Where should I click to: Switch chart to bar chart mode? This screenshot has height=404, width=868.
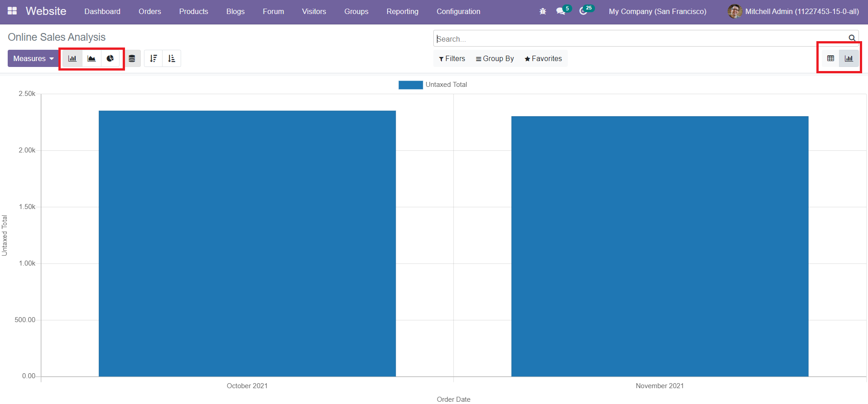point(72,58)
